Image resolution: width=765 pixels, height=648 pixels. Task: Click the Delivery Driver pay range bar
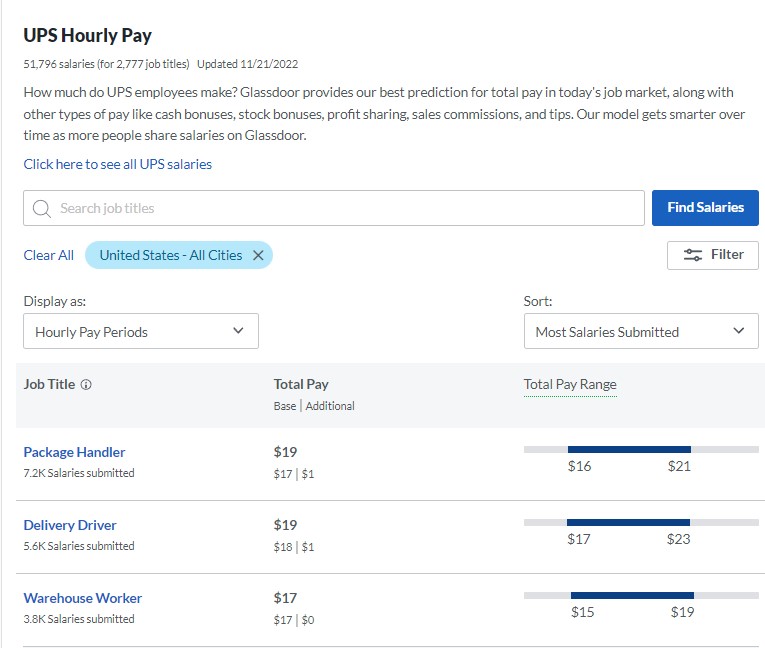pyautogui.click(x=641, y=523)
